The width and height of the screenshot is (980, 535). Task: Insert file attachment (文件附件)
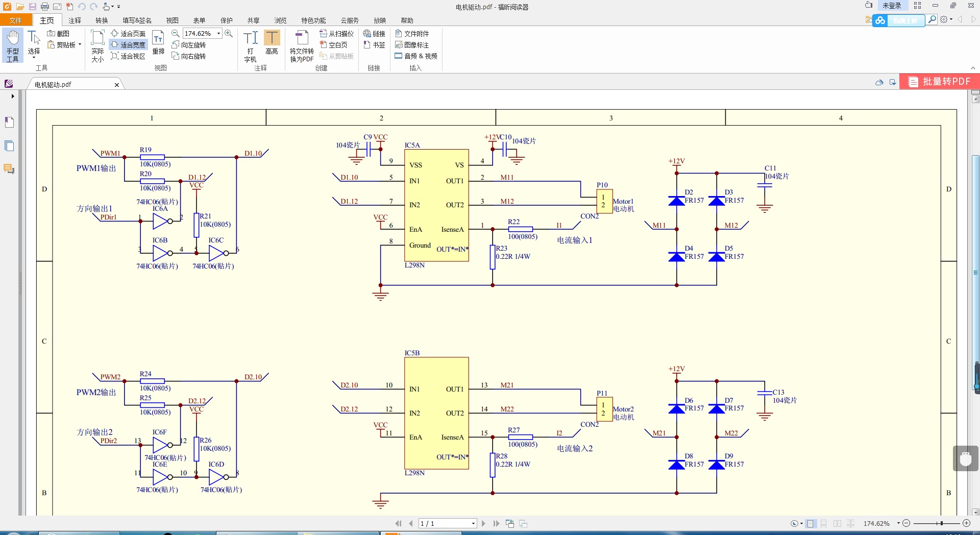(x=412, y=34)
